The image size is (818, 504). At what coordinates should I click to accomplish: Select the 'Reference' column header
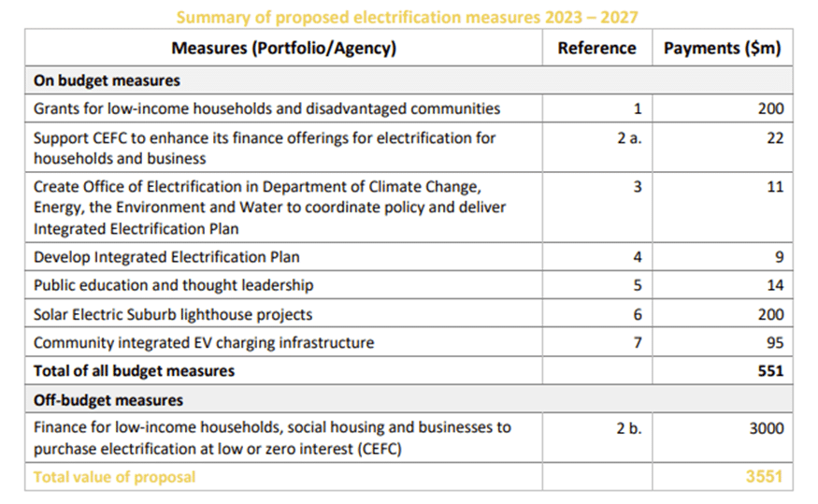coord(596,49)
